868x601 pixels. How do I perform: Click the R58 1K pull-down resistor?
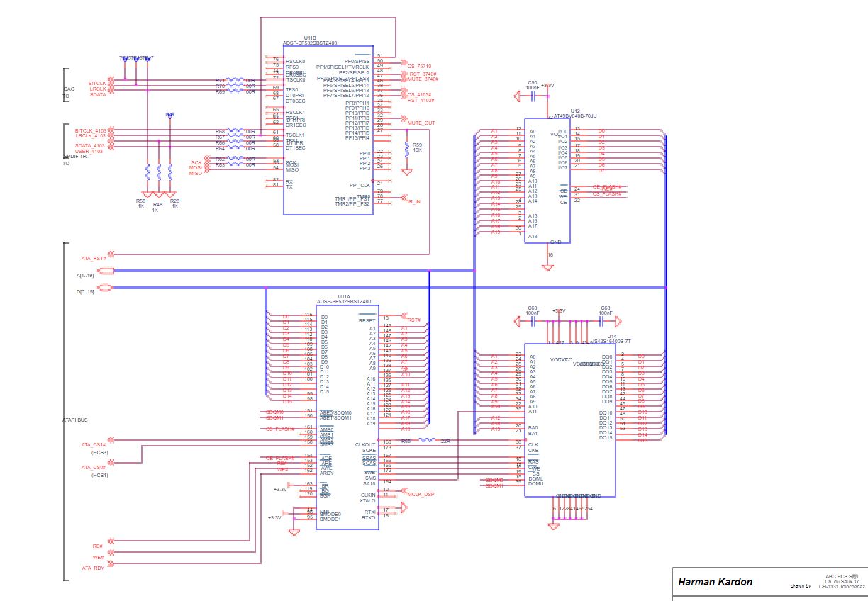(x=147, y=174)
